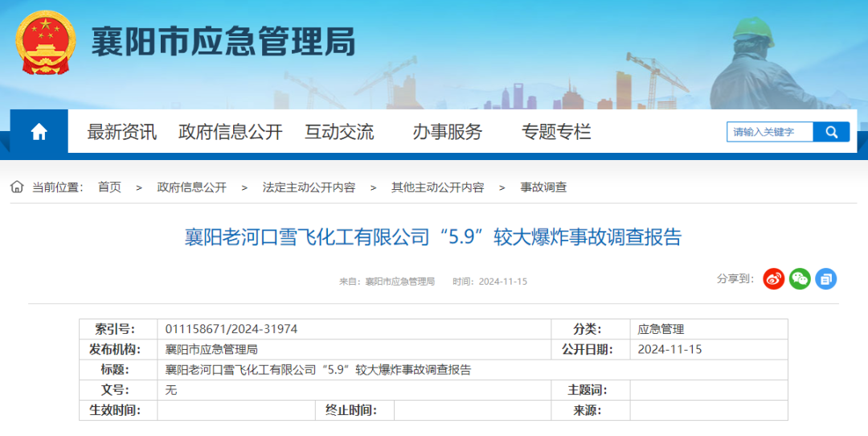Click the blue copy-link share icon
The height and width of the screenshot is (436, 868).
pos(825,278)
